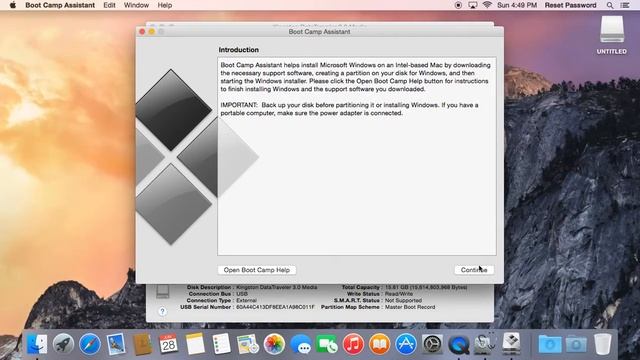Open Finder from the Dock

point(37,344)
